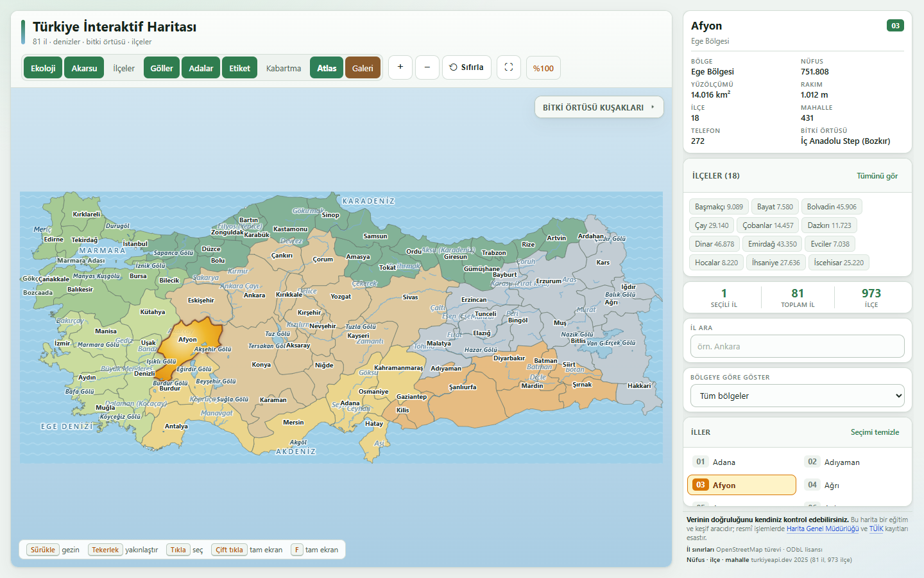Toggle the Adalar islands layer

(x=201, y=68)
